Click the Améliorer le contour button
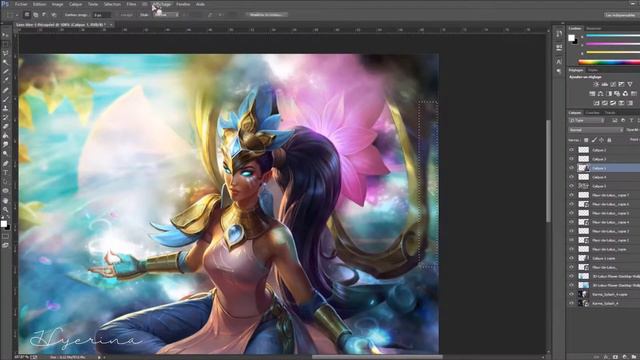Viewport: 640px width, 360px height. (x=266, y=15)
